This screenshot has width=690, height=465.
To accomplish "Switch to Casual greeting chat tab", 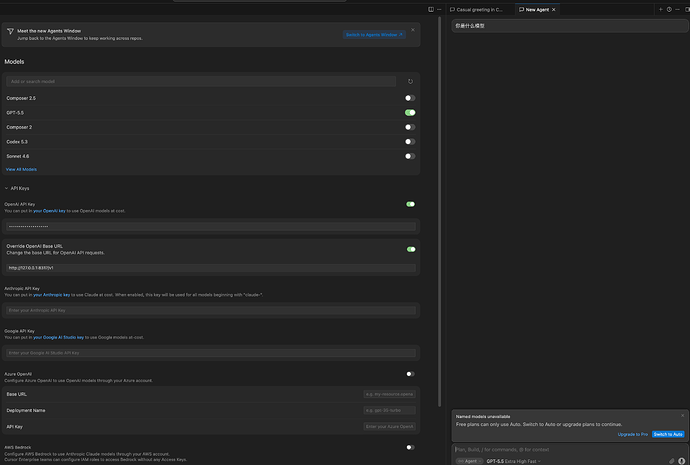I will 477,10.
